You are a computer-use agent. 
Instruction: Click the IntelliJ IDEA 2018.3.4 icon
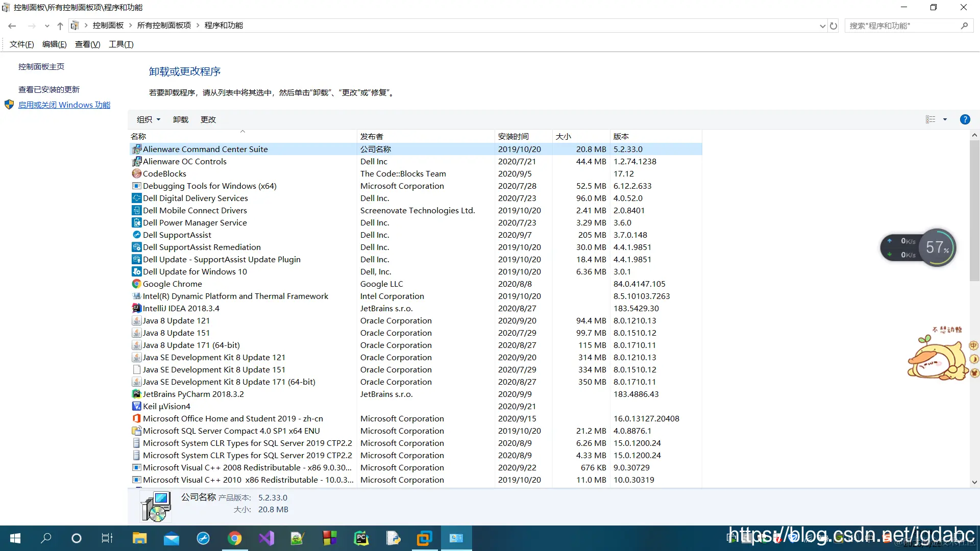[x=136, y=308]
